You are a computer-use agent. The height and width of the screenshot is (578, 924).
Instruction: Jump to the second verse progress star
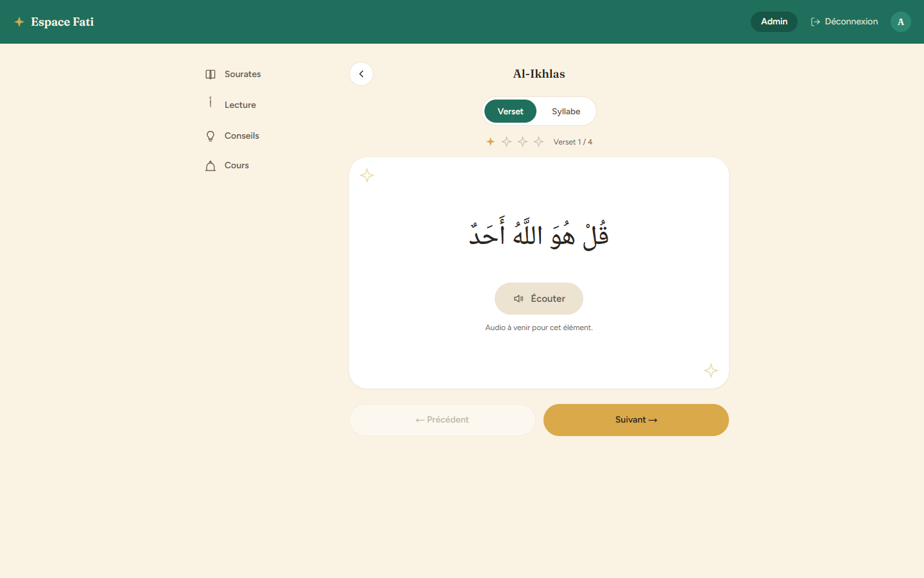click(x=506, y=141)
